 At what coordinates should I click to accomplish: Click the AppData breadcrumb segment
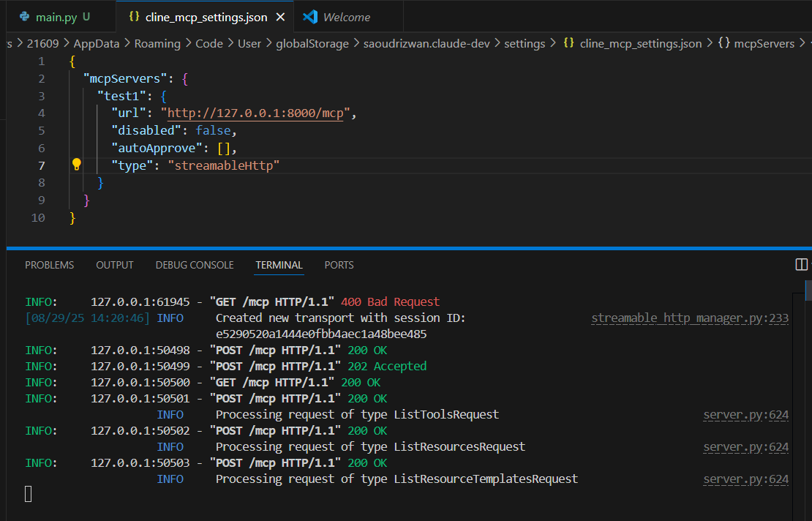[97, 43]
